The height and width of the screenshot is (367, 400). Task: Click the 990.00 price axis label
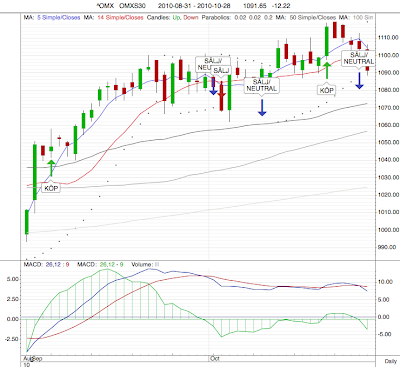pos(387,247)
